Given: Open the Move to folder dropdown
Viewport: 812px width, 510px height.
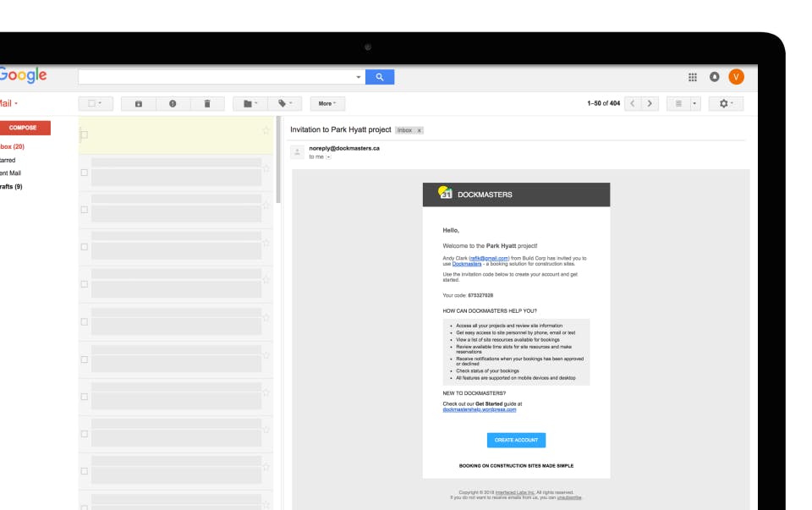Looking at the screenshot, I should coord(250,103).
